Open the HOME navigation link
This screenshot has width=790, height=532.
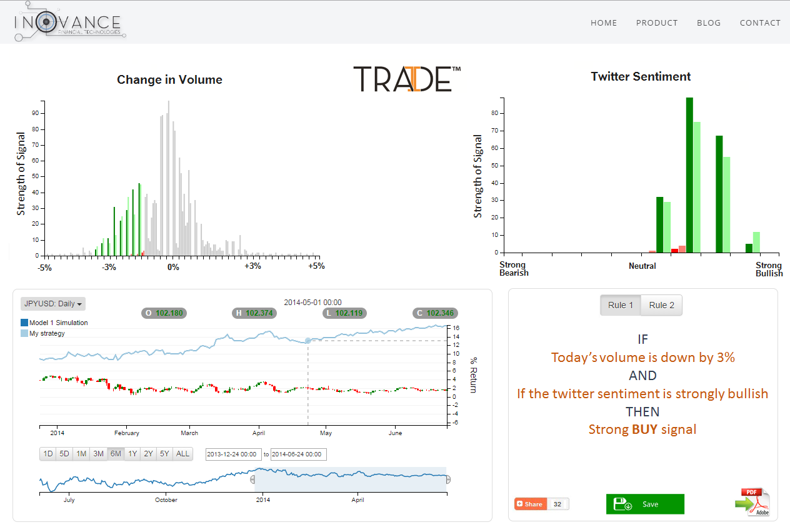[604, 23]
